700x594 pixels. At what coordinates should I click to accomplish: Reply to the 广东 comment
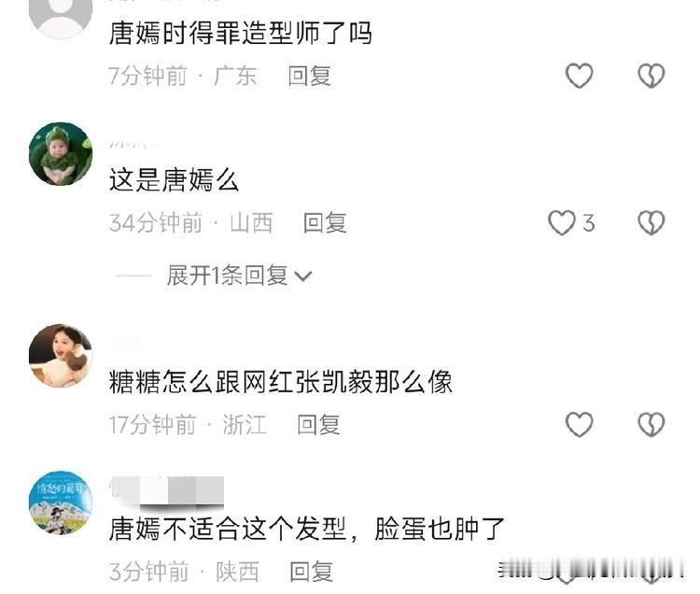[x=309, y=76]
